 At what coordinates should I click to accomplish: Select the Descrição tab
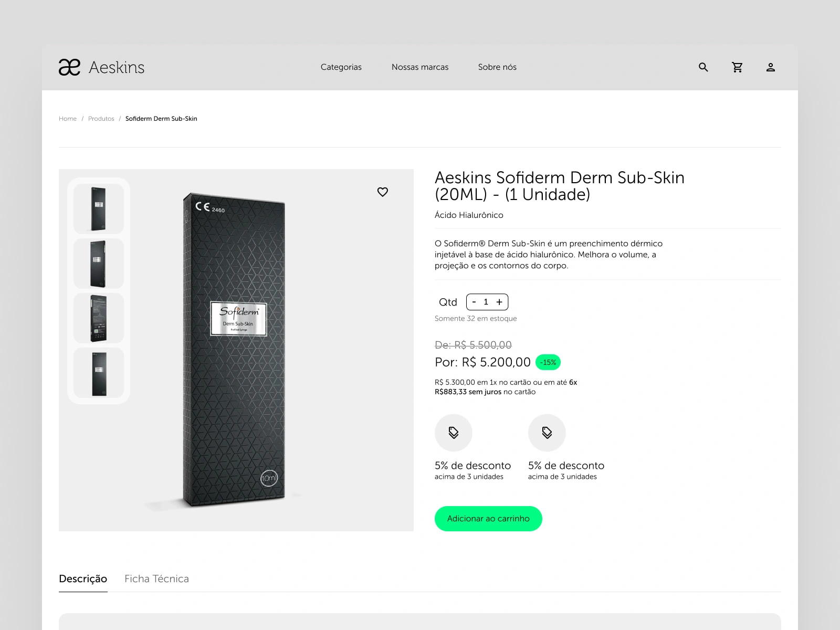(83, 579)
